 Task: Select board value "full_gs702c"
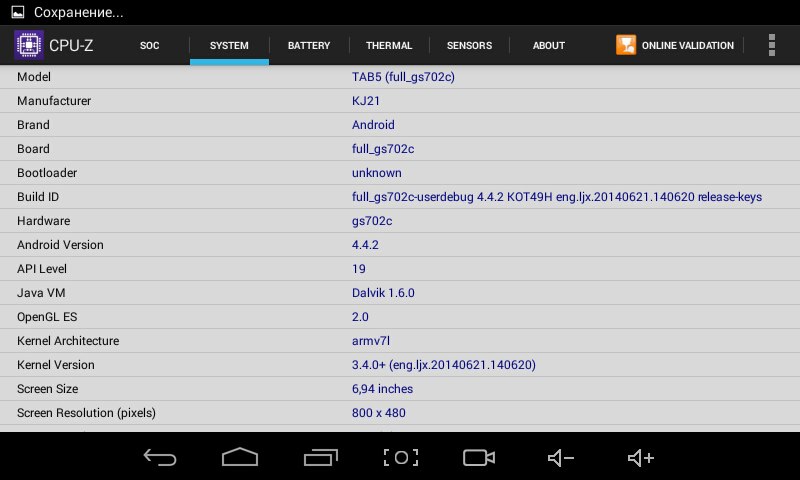383,148
